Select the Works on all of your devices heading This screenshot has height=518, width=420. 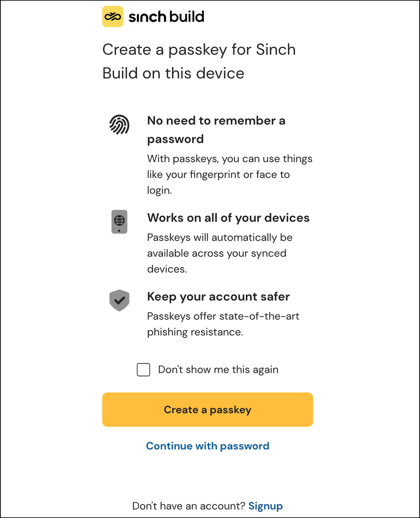point(228,218)
